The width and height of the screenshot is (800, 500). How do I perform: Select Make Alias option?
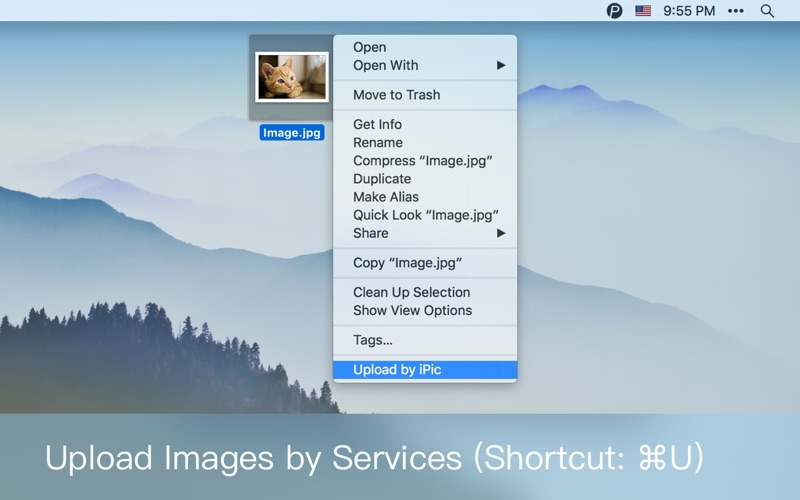(x=385, y=197)
